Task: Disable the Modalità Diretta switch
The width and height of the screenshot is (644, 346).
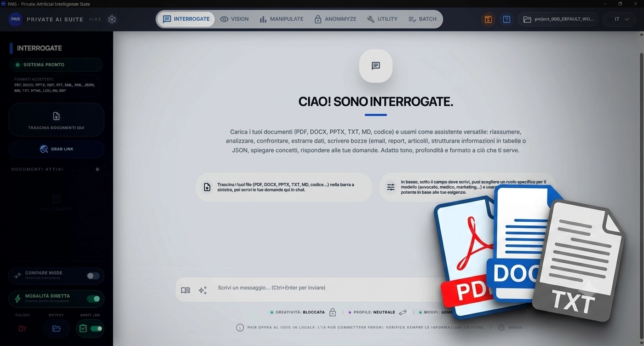Action: pyautogui.click(x=93, y=299)
